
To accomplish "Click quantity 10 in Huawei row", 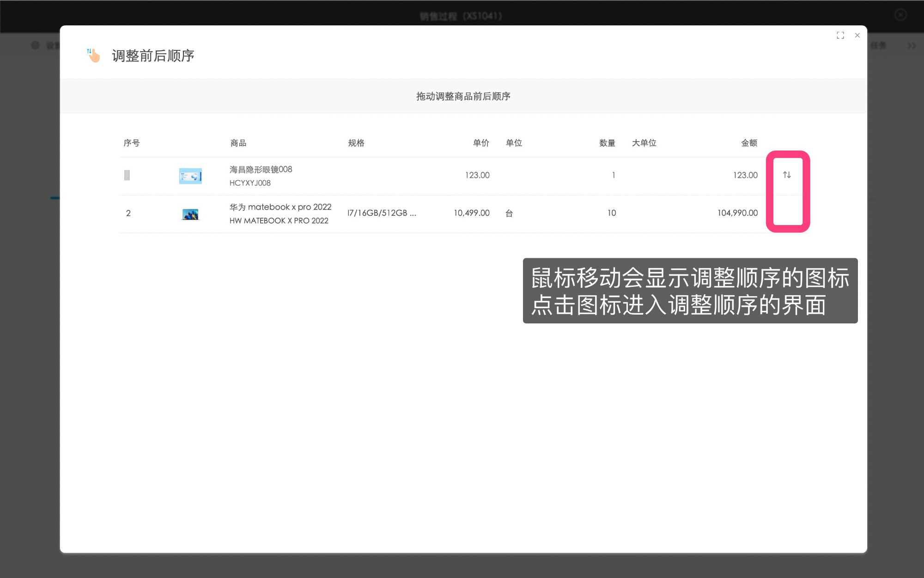I will pyautogui.click(x=611, y=213).
